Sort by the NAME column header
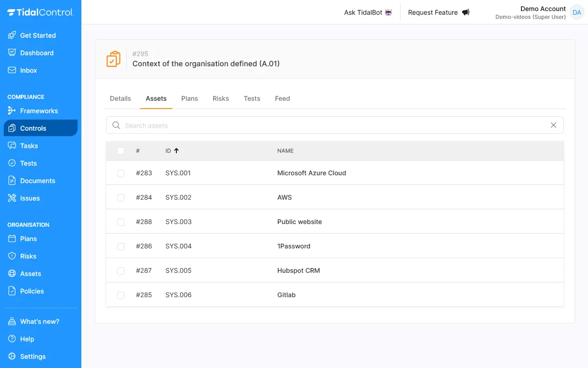 pyautogui.click(x=285, y=151)
